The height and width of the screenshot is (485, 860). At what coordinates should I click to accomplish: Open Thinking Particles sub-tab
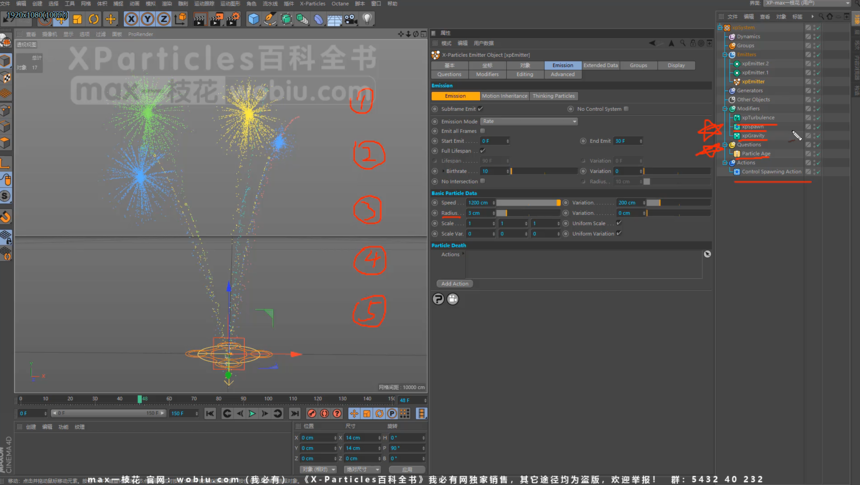click(553, 96)
